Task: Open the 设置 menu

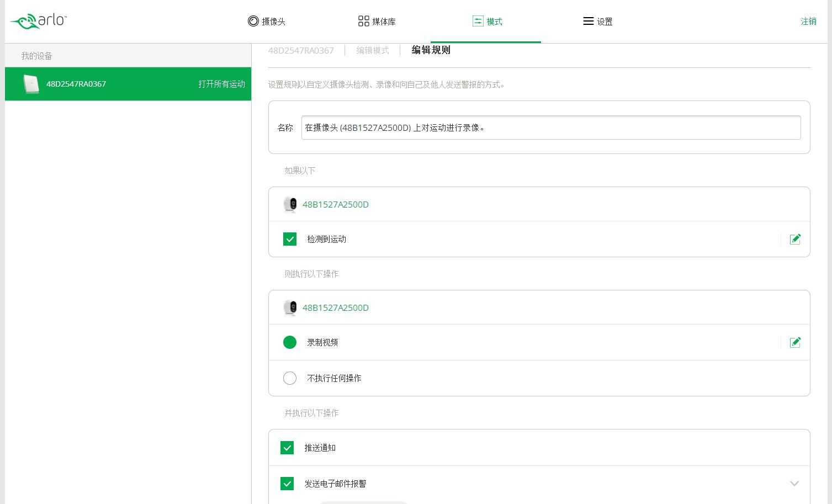Action: [x=598, y=22]
